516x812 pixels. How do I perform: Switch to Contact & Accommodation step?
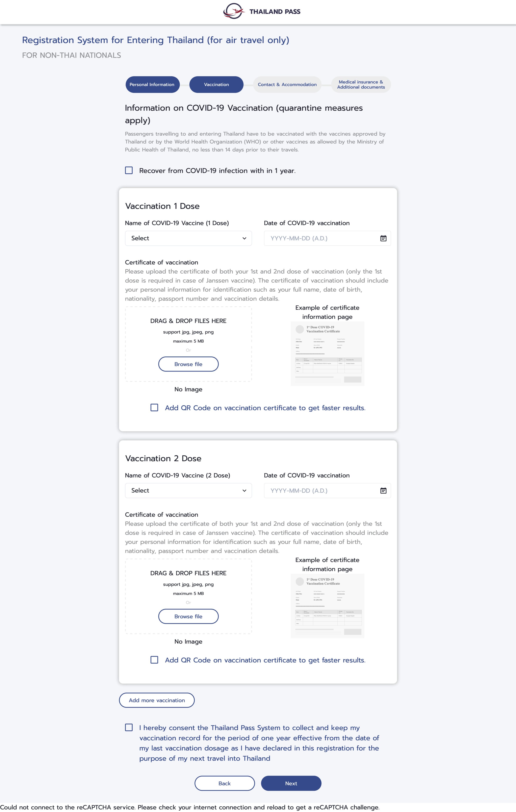tap(287, 85)
